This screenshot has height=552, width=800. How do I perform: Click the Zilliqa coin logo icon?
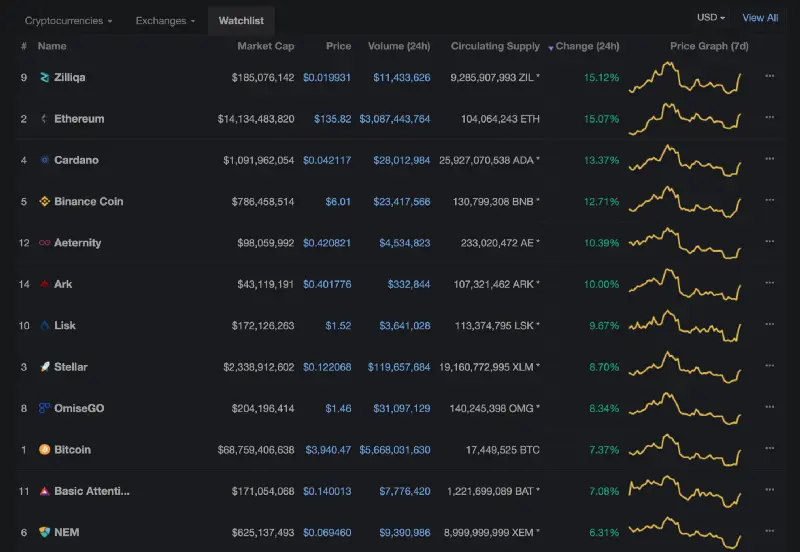click(44, 78)
